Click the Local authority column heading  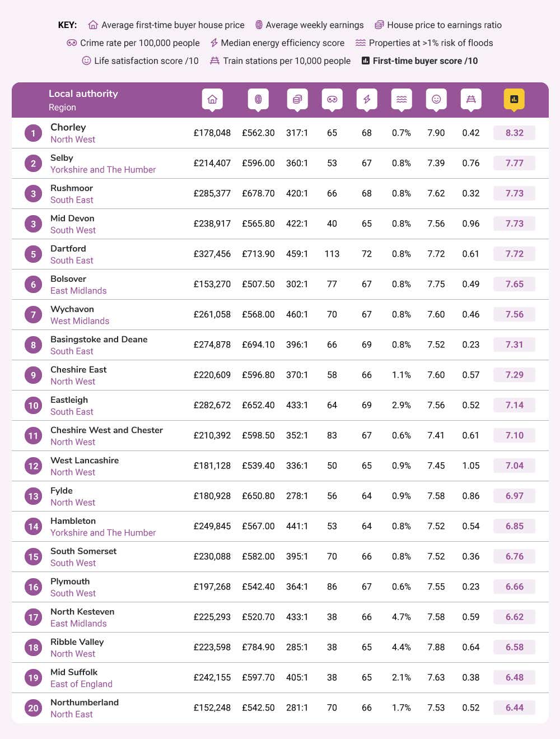coord(83,94)
